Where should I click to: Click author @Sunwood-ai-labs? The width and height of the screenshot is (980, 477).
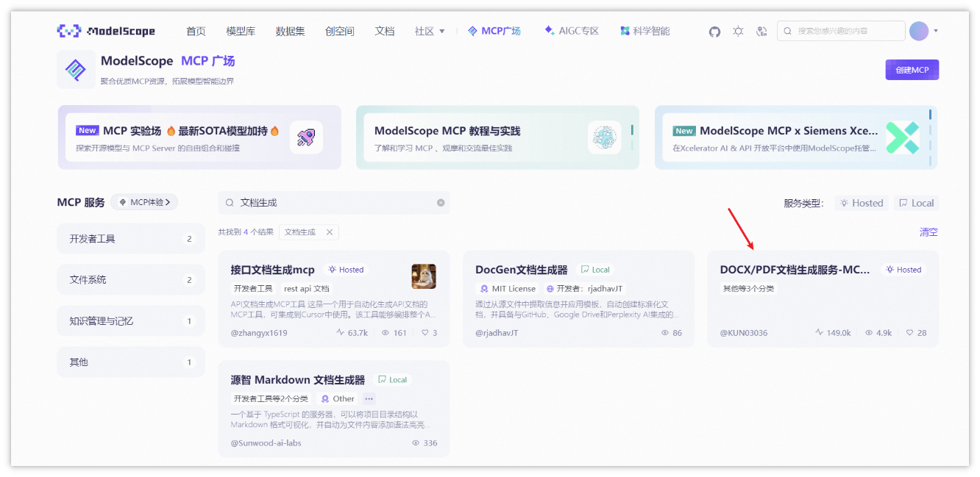[266, 443]
